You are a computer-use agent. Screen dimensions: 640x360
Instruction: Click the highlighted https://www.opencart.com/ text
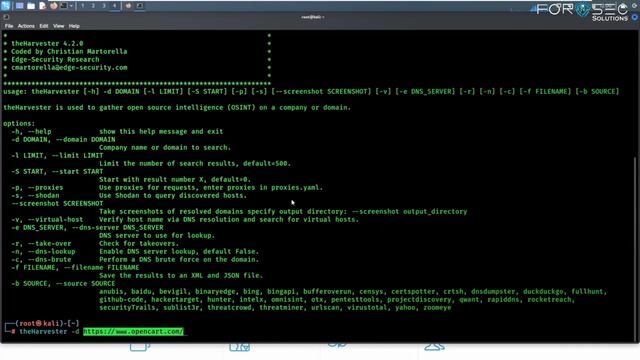tap(133, 331)
